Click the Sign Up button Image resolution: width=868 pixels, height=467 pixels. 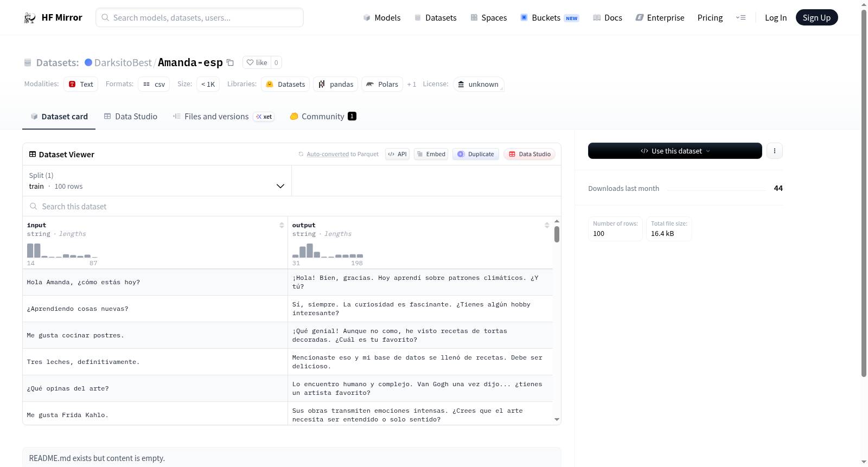816,17
